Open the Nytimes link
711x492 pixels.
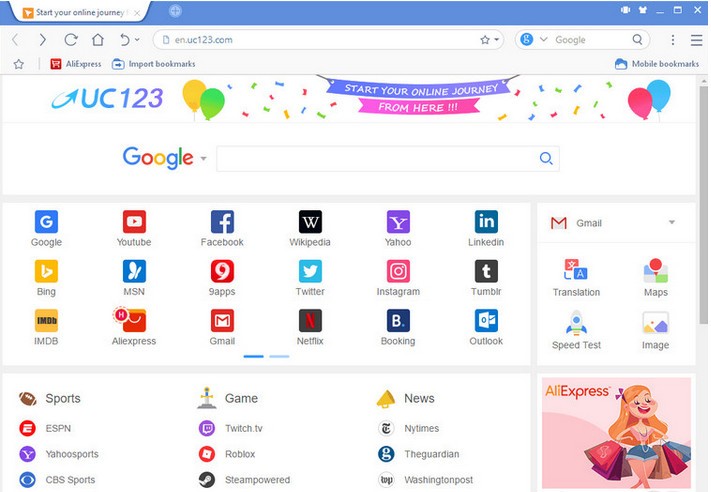click(x=409, y=428)
